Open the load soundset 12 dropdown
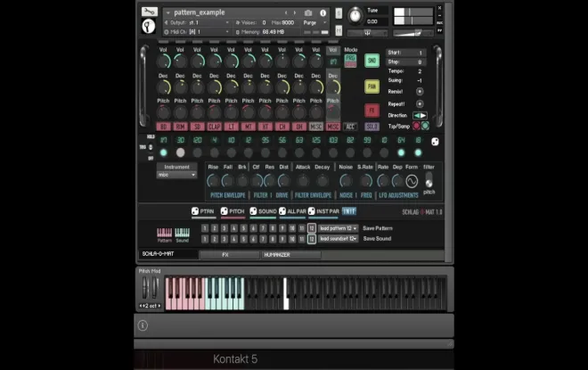 (x=339, y=239)
